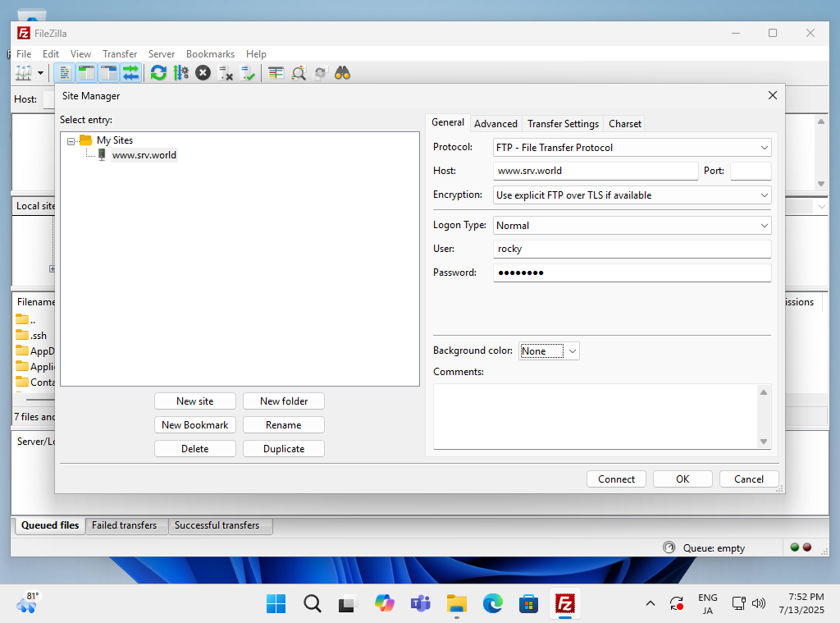Toggle local directory tree display icon
840x623 pixels.
click(86, 73)
